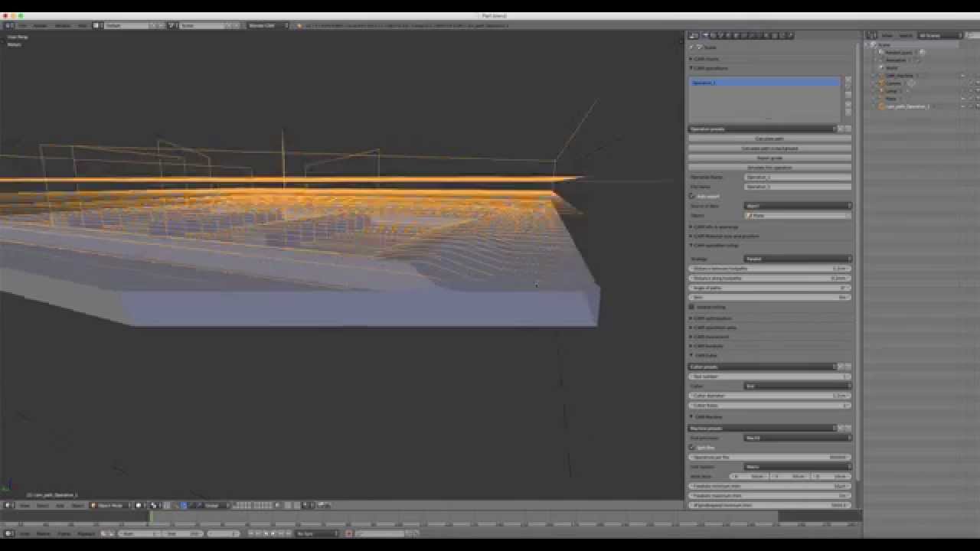Screen dimensions: 980x551
Task: Open the Strategy dropdown set to Parallel
Action: tap(797, 259)
